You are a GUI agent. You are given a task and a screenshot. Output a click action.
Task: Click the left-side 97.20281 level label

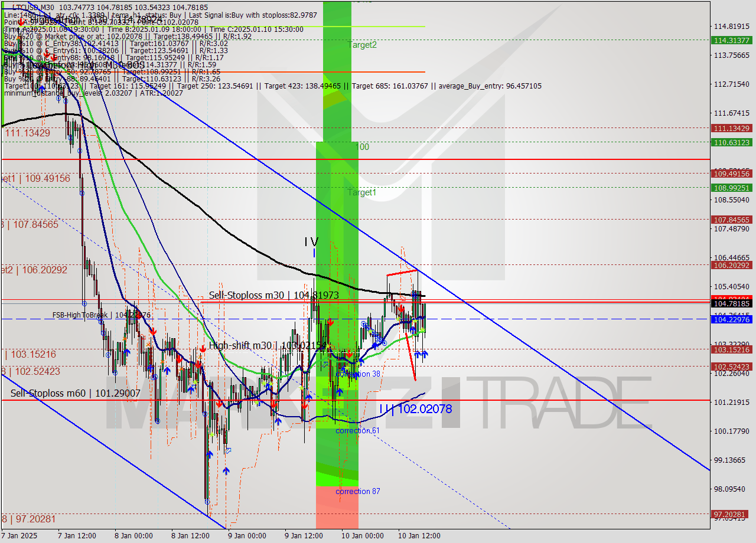click(x=28, y=519)
